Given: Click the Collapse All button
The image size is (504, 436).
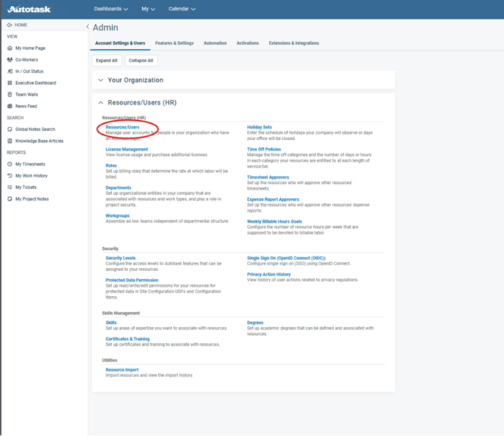Looking at the screenshot, I should pyautogui.click(x=141, y=60).
